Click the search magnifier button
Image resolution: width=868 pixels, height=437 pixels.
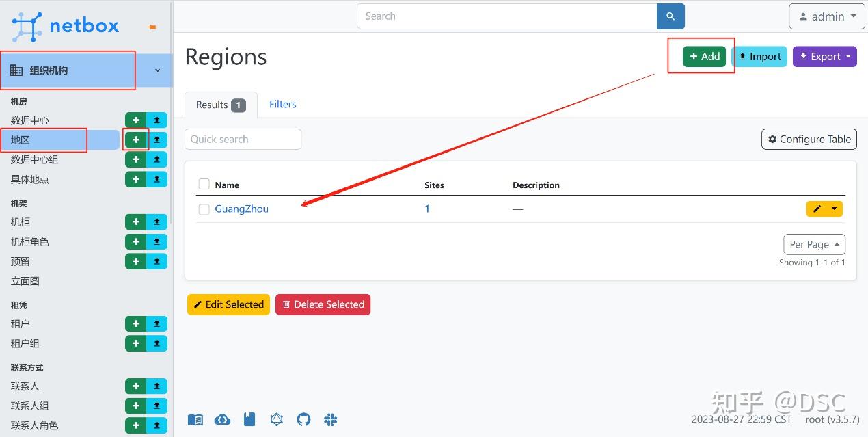click(x=670, y=16)
